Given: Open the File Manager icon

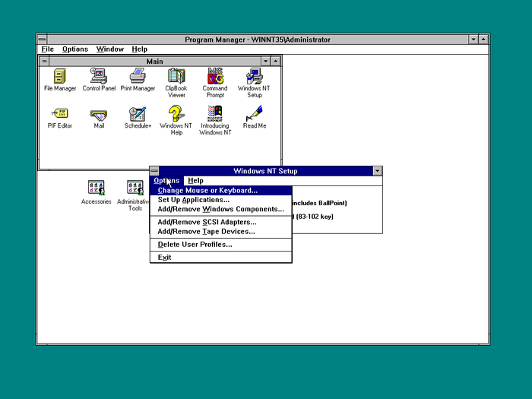Looking at the screenshot, I should click(60, 76).
